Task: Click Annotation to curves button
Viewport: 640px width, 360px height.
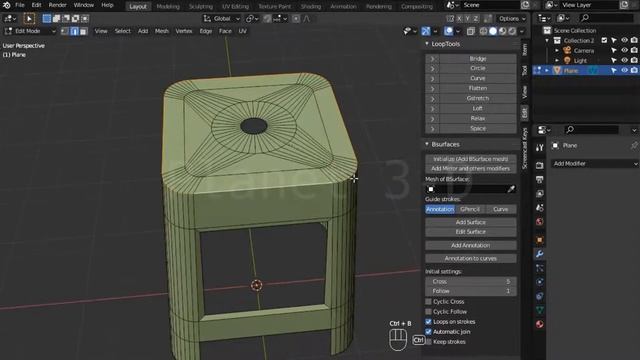Action: 471,258
